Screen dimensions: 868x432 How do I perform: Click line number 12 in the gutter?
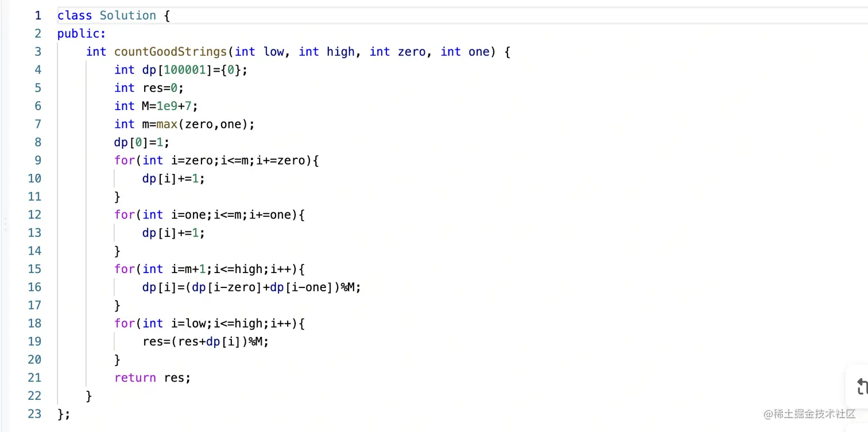(34, 215)
